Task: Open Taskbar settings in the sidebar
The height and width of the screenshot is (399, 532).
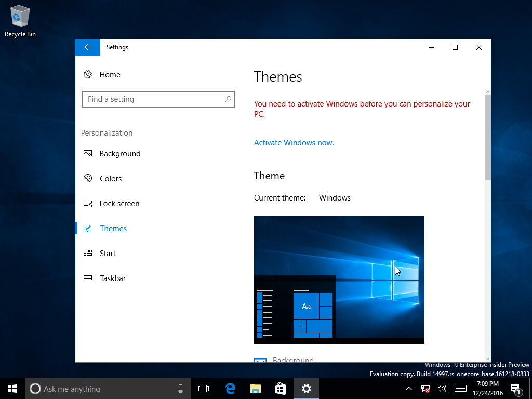Action: (104, 278)
